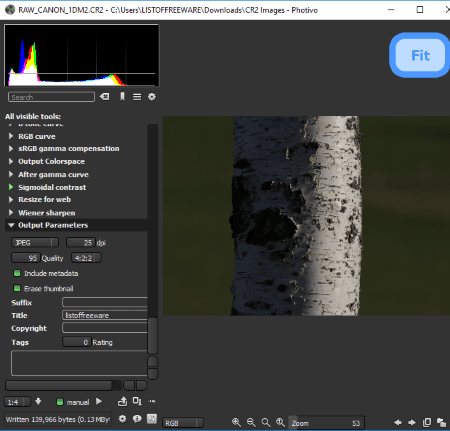Toggle the Erase thumbnail checkbox
The image size is (450, 431).
[17, 288]
